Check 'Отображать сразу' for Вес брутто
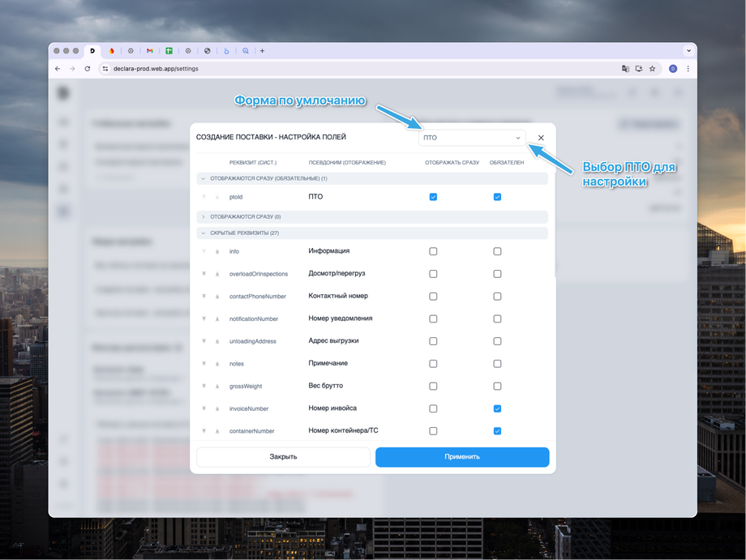This screenshot has height=560, width=746. point(433,386)
